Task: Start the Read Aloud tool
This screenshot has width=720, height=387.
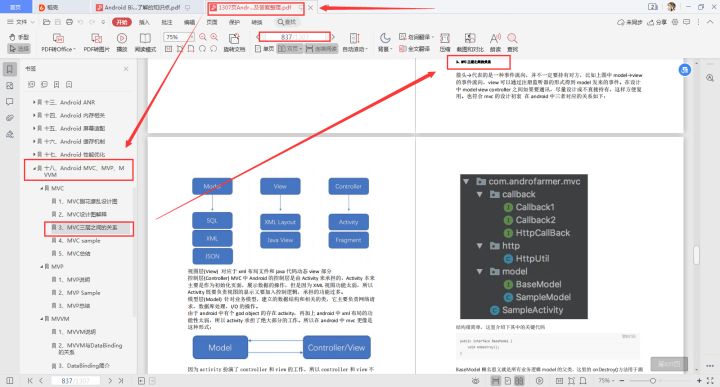Action: point(495,43)
